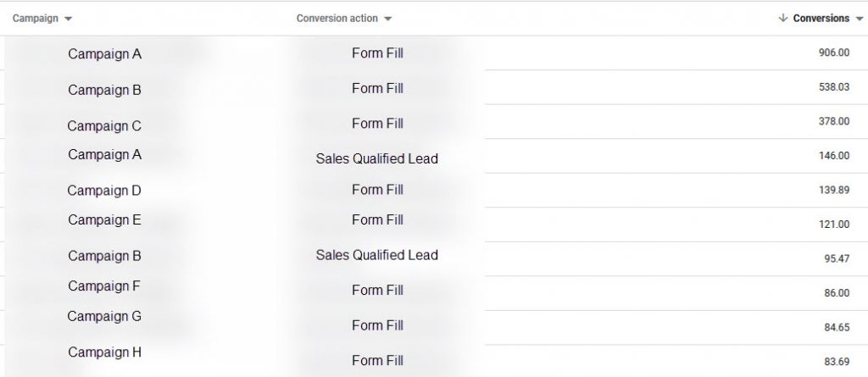The width and height of the screenshot is (868, 377).
Task: Click Sales Qualified Lead in the 95.47 row
Action: click(377, 255)
